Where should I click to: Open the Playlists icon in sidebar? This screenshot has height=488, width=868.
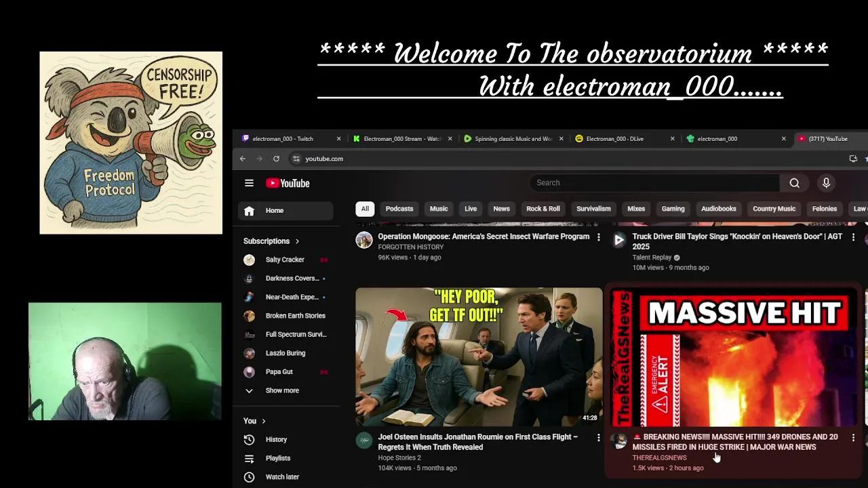point(249,458)
